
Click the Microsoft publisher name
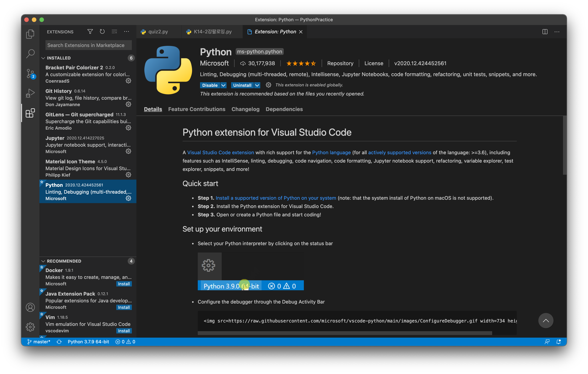(214, 63)
